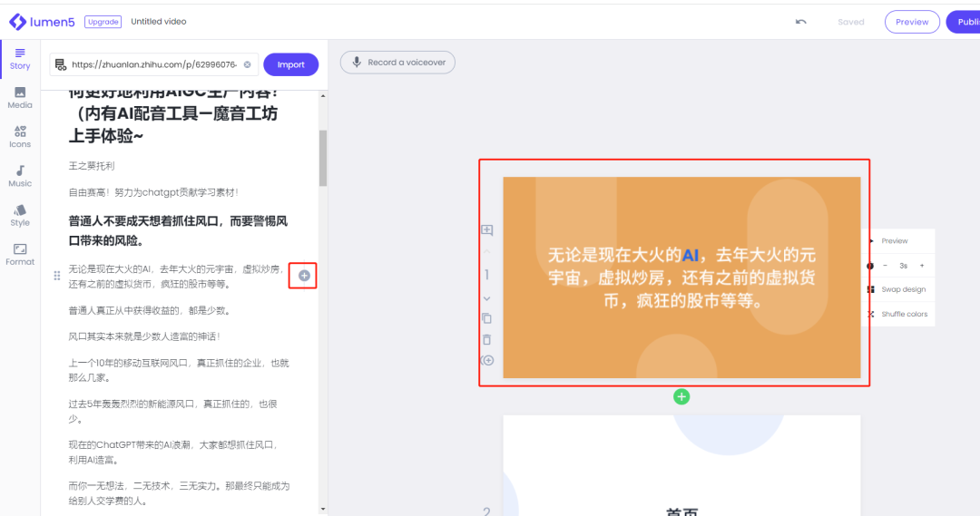Screen dimensions: 980x516
Task: Click the Untitled video title
Action: point(158,21)
